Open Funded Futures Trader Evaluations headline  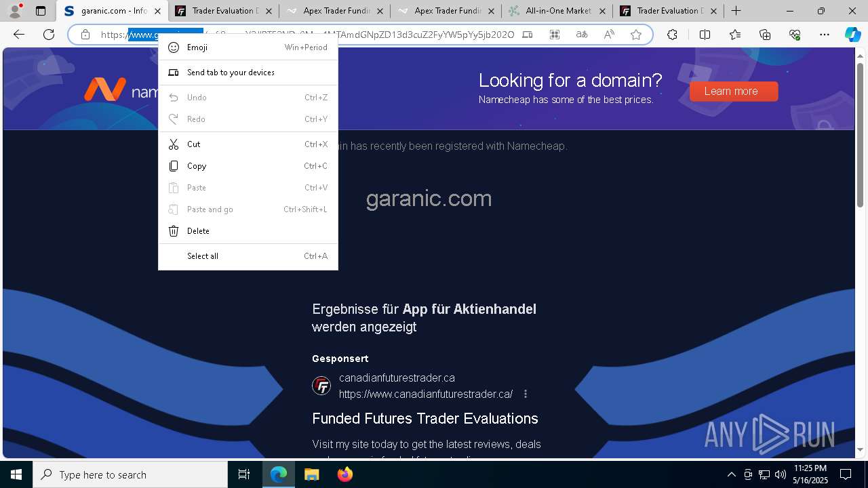click(x=425, y=419)
